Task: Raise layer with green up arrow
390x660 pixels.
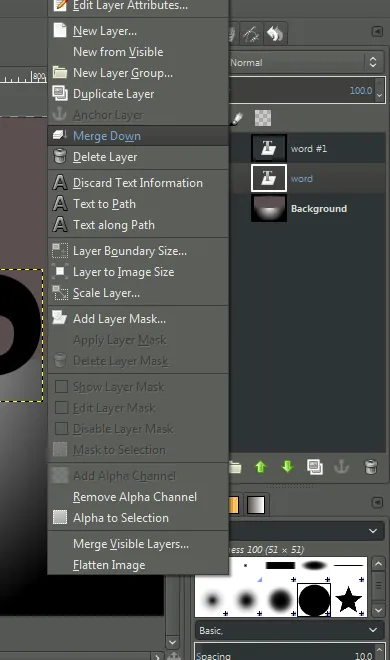Action: [261, 467]
